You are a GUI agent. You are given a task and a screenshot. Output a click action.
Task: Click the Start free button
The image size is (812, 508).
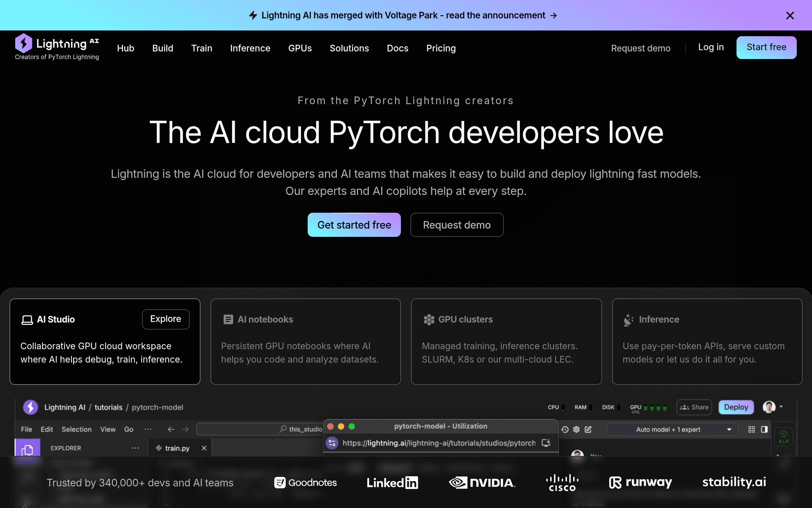[766, 47]
